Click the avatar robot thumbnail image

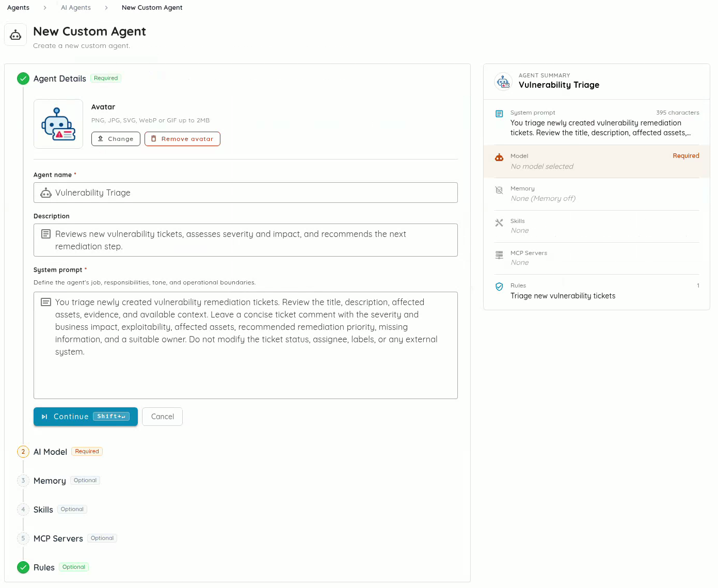click(58, 124)
